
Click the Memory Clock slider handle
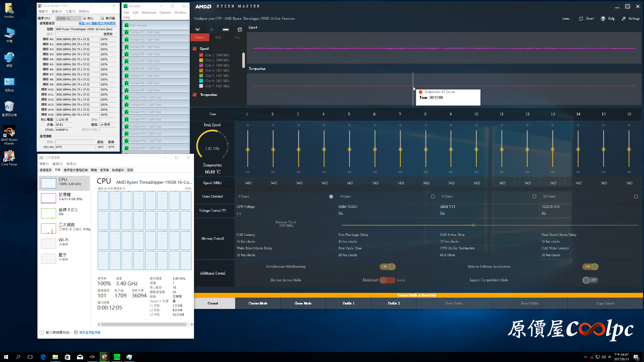[x=473, y=225]
